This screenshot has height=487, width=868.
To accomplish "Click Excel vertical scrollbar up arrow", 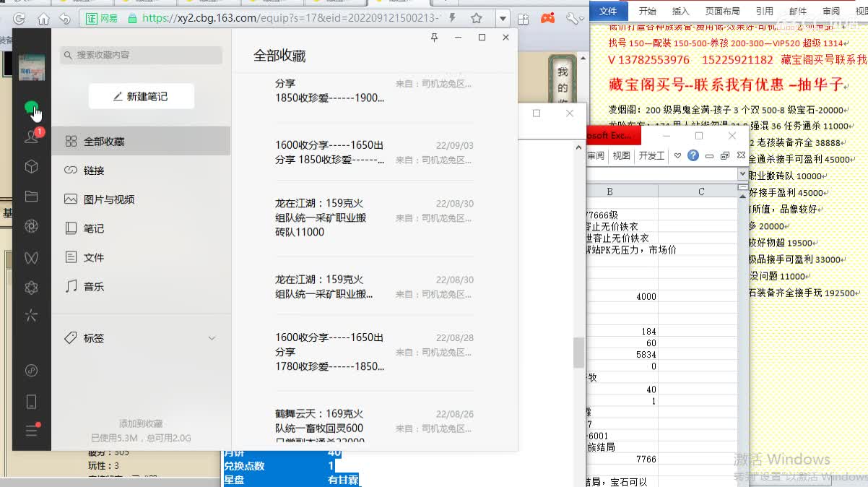I will pos(742,195).
